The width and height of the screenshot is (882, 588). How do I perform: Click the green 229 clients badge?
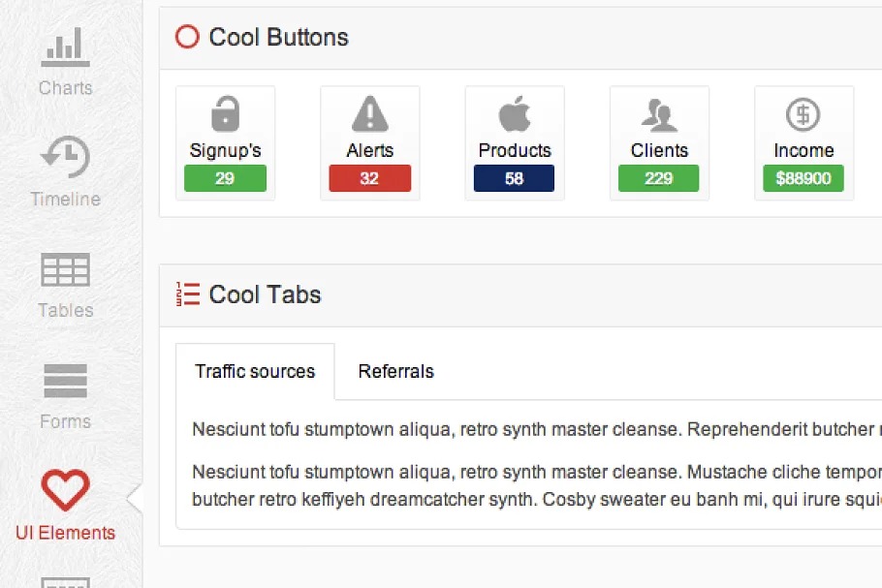pyautogui.click(x=658, y=178)
